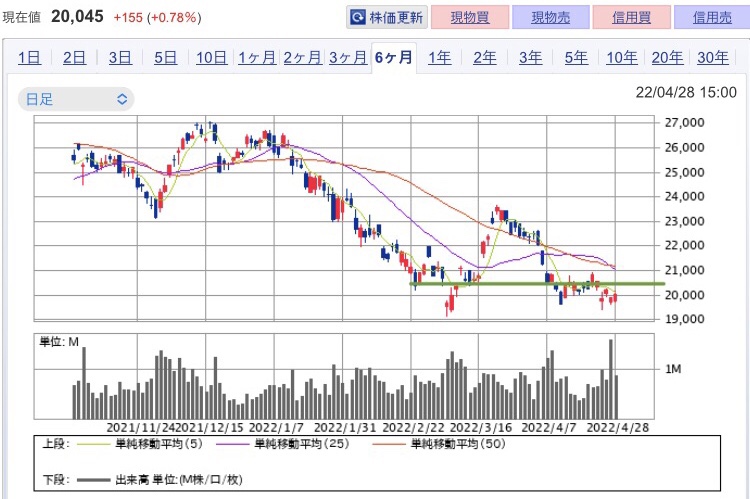Viewport: 750px width, 499px height.
Task: Open the 日足 chart interval dropdown
Action: pyautogui.click(x=76, y=99)
